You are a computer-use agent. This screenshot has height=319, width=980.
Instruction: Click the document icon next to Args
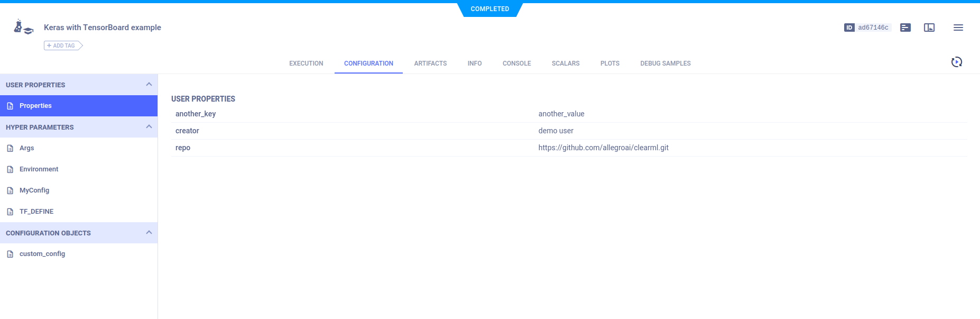pyautogui.click(x=10, y=148)
